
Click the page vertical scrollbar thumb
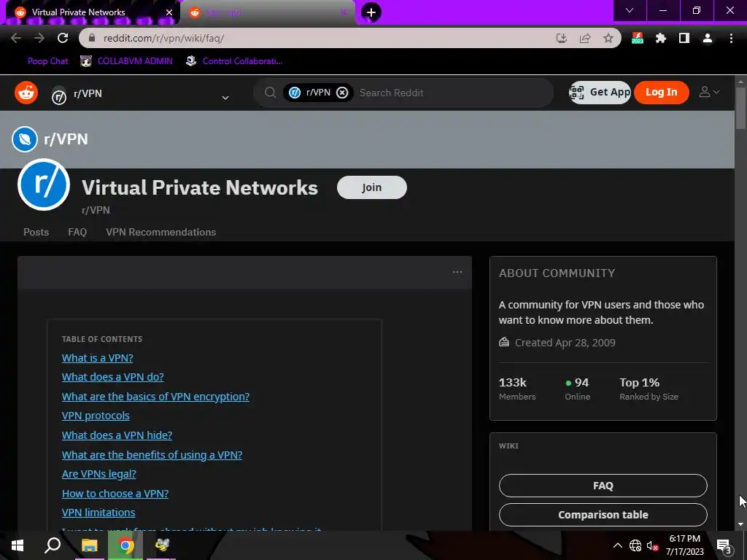[x=740, y=108]
